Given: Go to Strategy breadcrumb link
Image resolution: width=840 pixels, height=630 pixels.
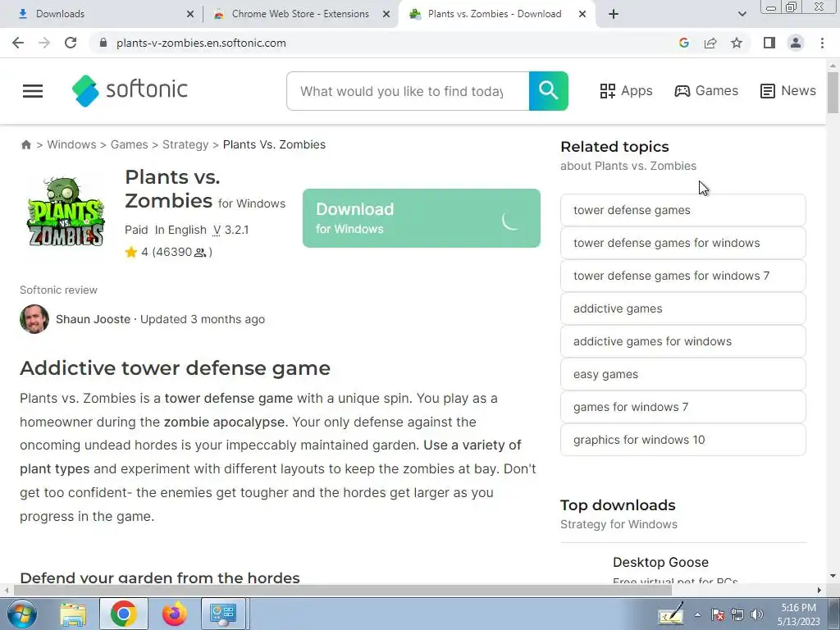Looking at the screenshot, I should (185, 144).
